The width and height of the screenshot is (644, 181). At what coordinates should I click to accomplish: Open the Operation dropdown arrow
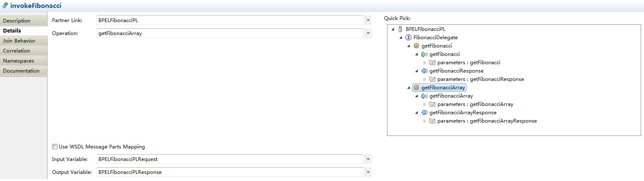pyautogui.click(x=368, y=33)
